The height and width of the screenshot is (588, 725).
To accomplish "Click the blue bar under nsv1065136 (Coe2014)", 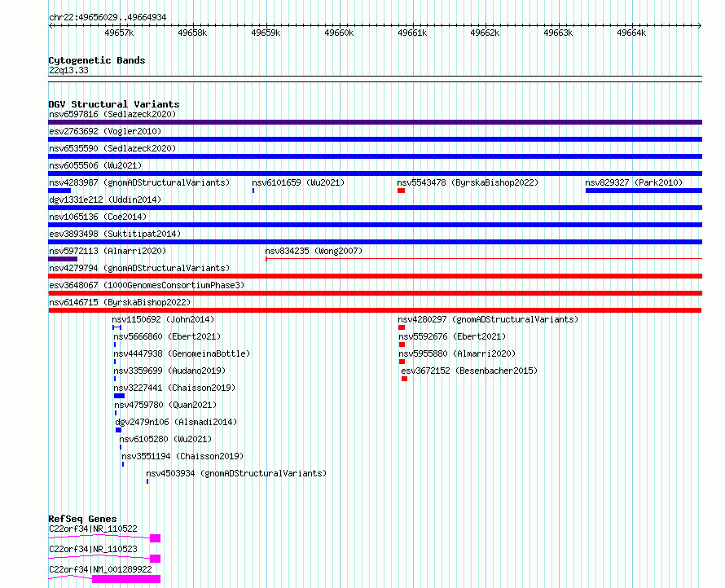I will pos(375,225).
